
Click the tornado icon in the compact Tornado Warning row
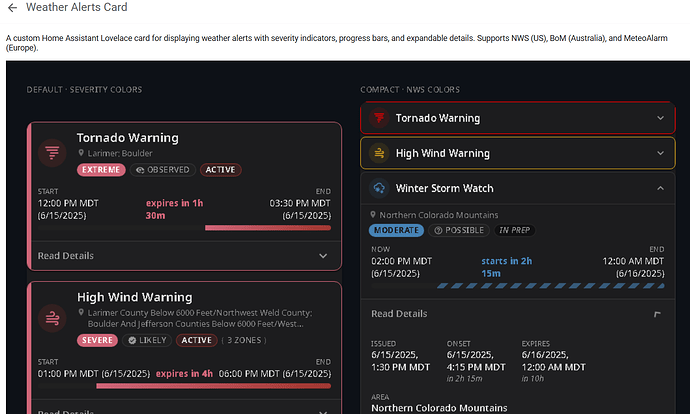tap(379, 118)
